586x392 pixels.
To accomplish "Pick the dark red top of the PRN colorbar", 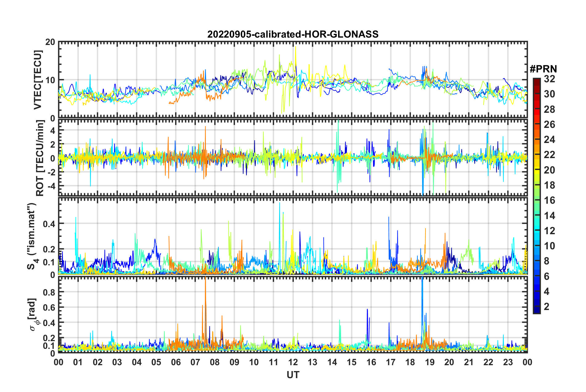I will pos(536,80).
